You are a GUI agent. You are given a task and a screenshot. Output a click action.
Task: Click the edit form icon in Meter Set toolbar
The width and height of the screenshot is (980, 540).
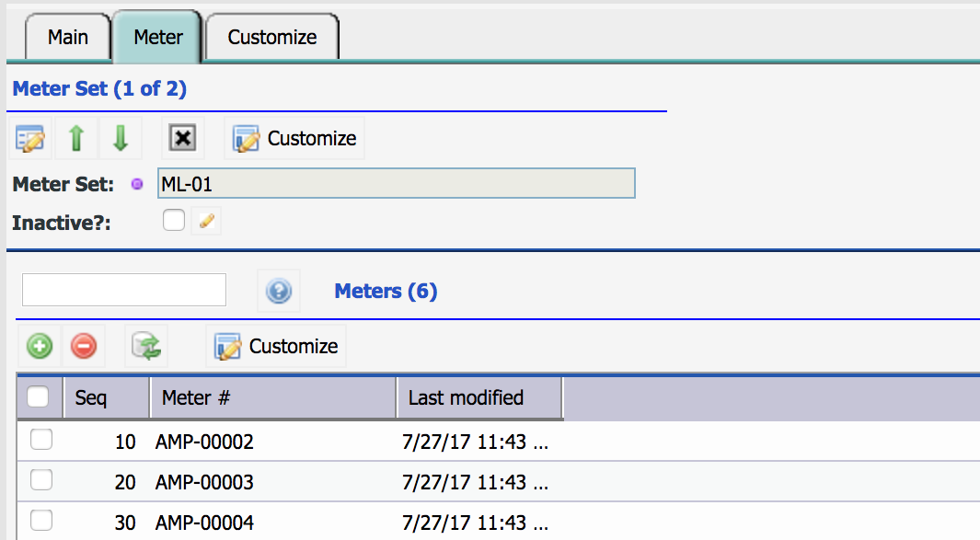[x=30, y=138]
